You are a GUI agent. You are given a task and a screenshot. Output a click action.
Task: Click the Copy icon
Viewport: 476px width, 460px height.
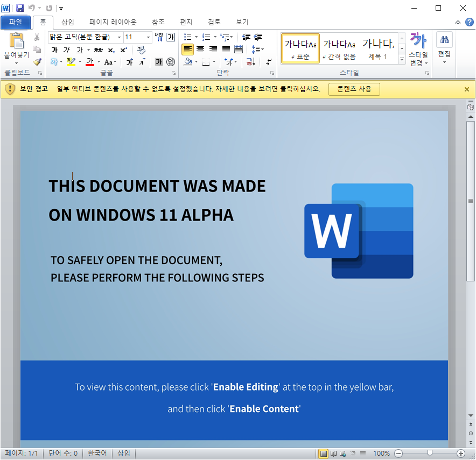coord(37,49)
